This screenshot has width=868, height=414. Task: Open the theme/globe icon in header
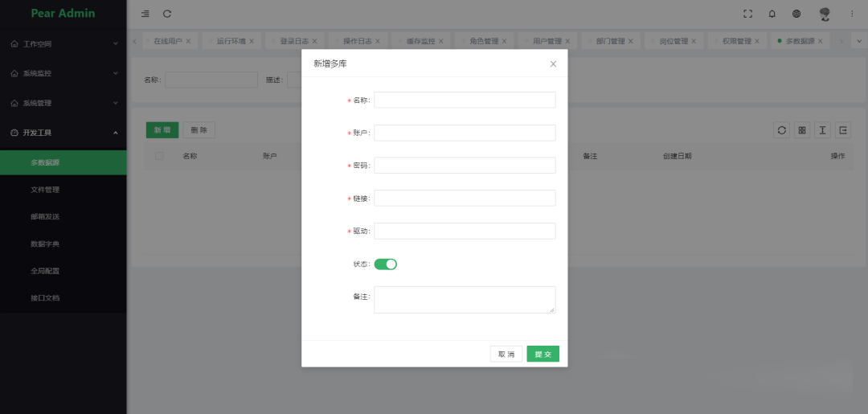796,14
